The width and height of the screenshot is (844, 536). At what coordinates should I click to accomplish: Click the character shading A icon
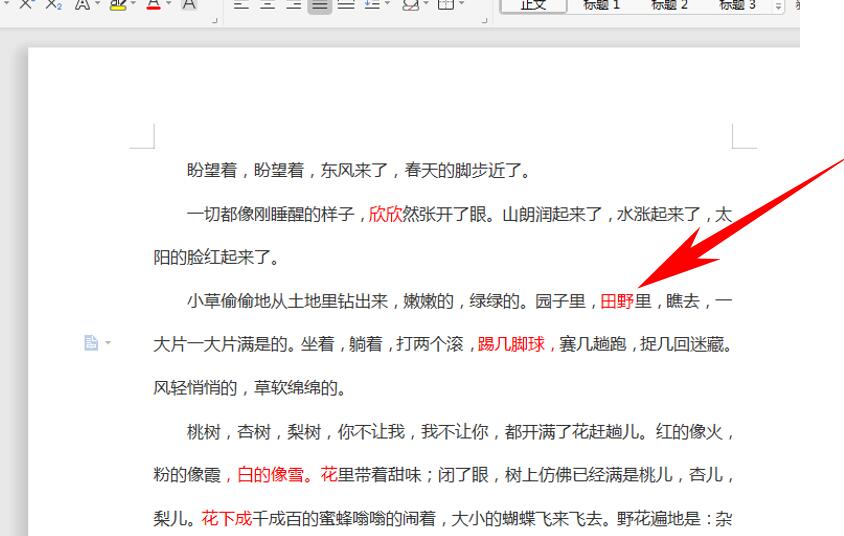click(187, 6)
